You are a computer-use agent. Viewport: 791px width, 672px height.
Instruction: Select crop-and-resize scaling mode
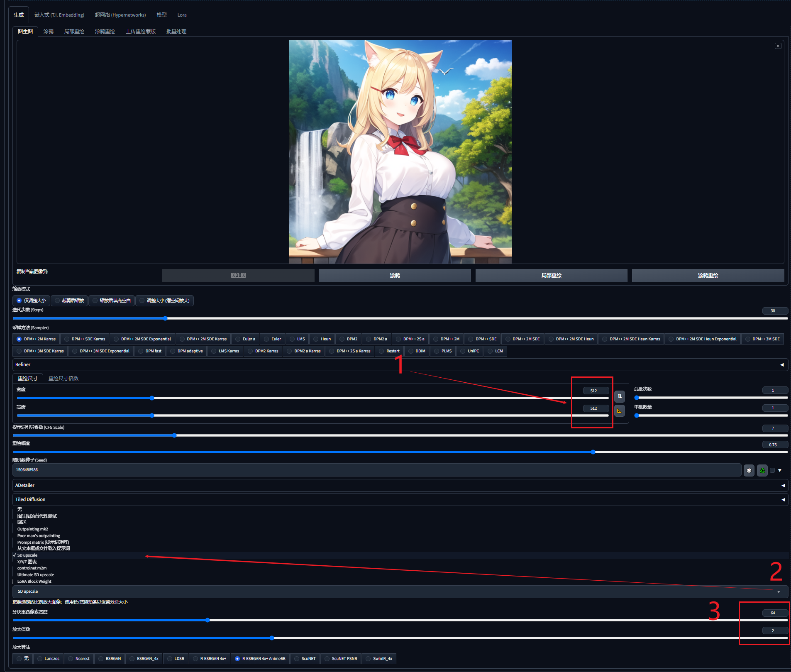[x=69, y=301]
